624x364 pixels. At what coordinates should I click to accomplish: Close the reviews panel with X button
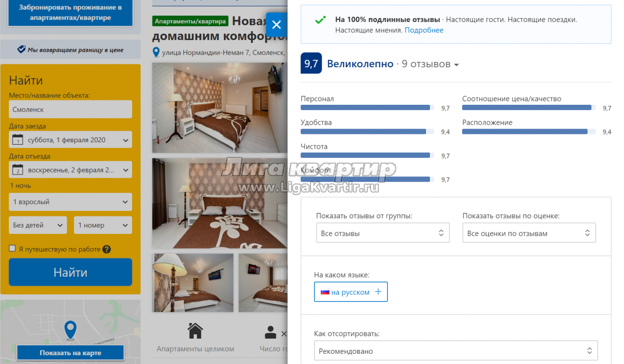[276, 25]
